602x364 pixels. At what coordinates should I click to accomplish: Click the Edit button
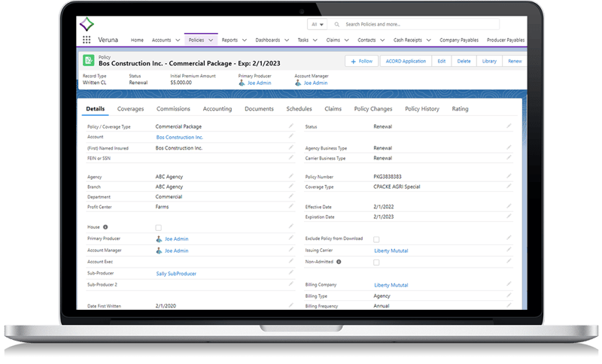442,61
